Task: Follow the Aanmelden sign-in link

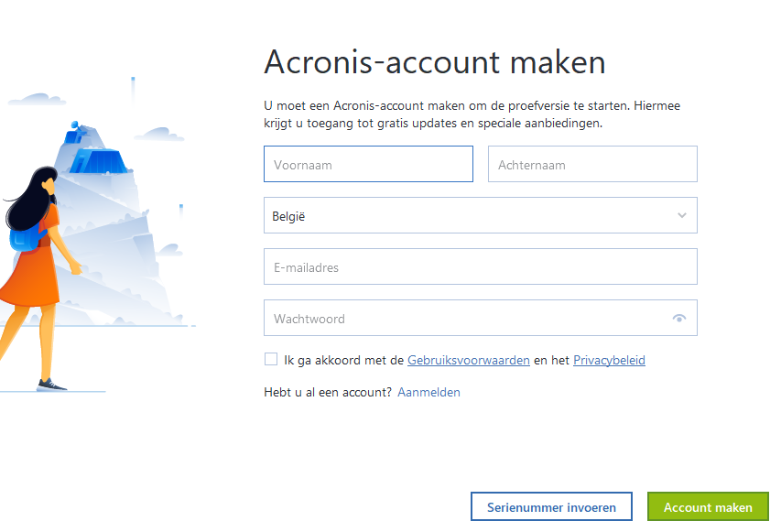Action: tap(428, 392)
